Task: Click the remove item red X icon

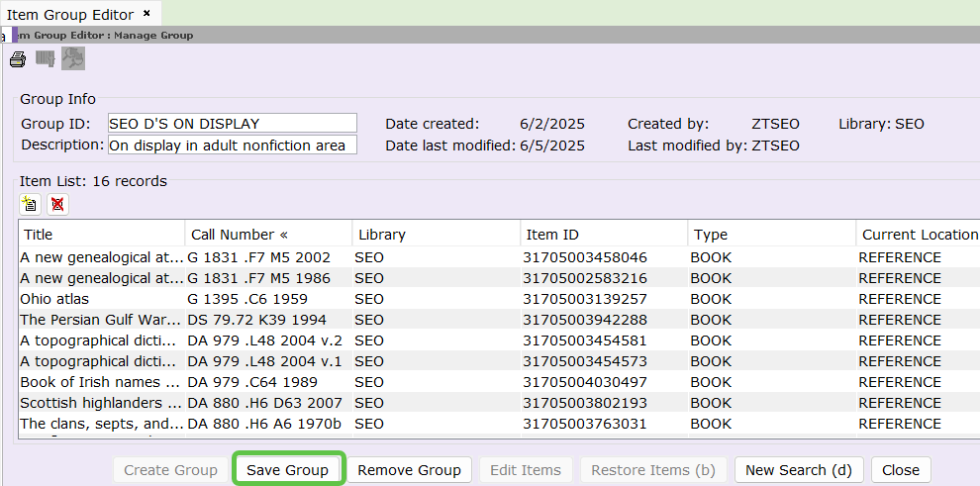Action: tap(57, 204)
